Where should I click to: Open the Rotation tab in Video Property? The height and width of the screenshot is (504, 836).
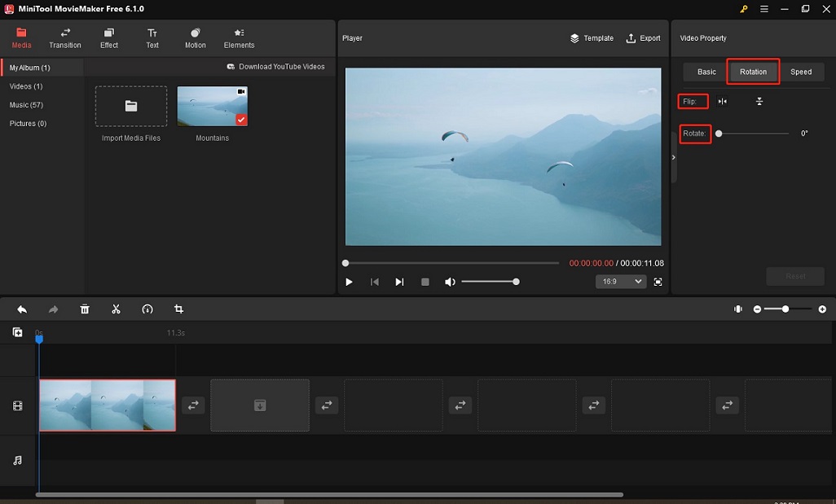[752, 72]
